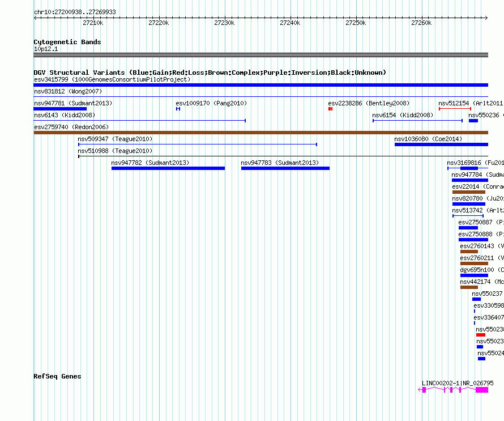Viewport: 504px width, 421px height.
Task: Select the nsv947783 (Sudmant2013) blue bar
Action: pos(285,168)
